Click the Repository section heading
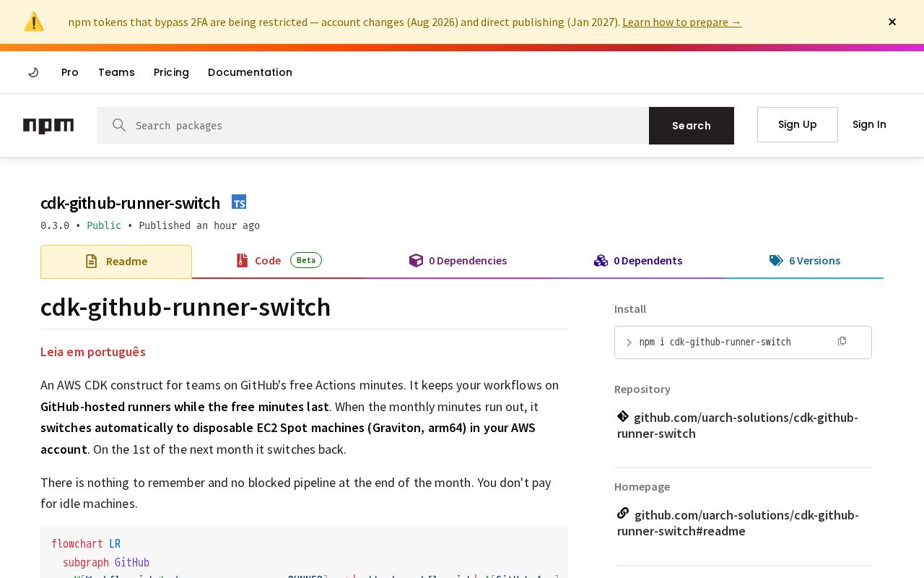This screenshot has width=924, height=578. [x=642, y=389]
